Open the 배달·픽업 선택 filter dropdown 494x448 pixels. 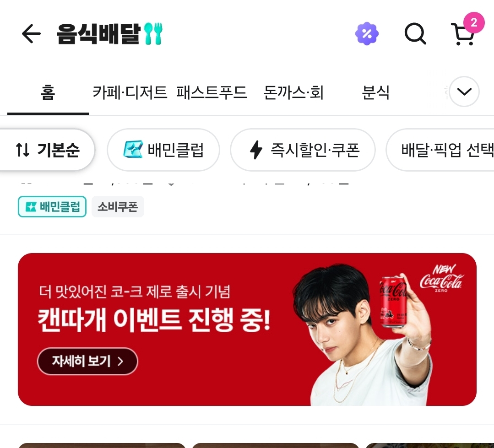441,150
